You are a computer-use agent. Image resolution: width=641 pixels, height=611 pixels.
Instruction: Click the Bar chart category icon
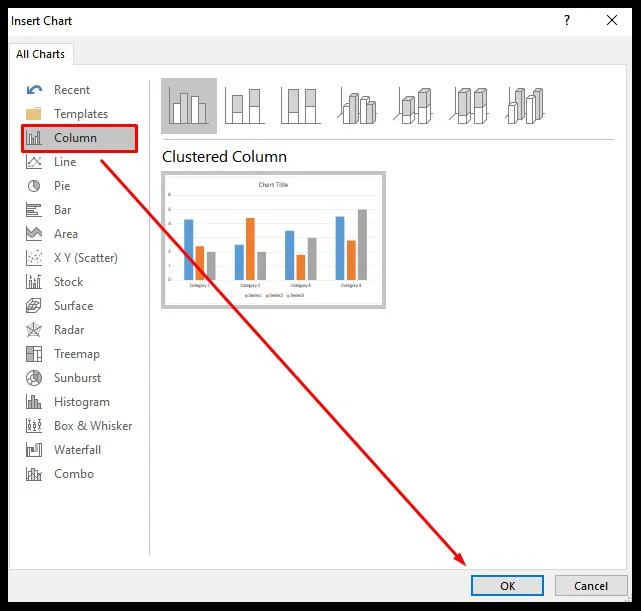click(x=34, y=210)
